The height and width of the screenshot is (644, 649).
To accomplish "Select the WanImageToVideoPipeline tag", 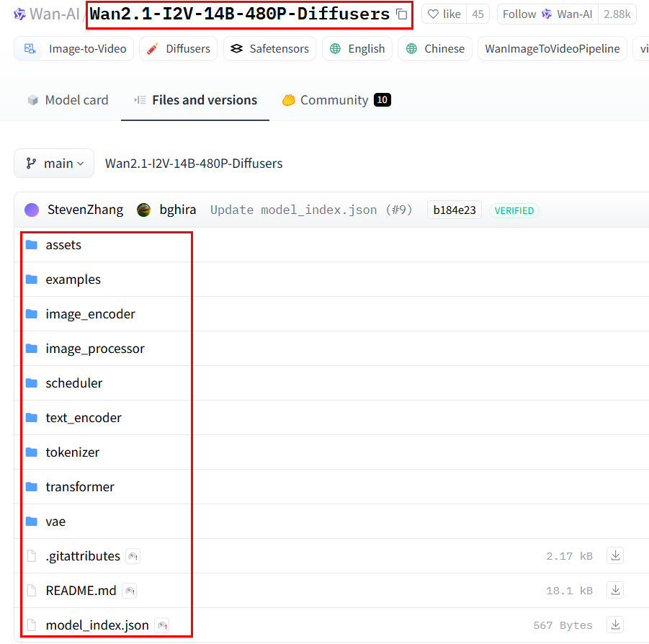I will click(552, 49).
